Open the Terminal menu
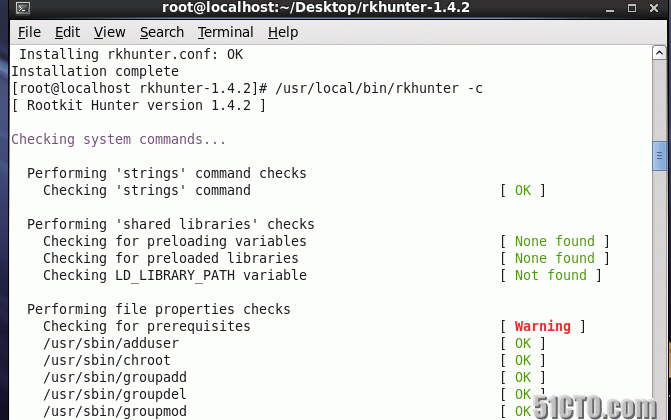The width and height of the screenshot is (671, 420). click(226, 32)
